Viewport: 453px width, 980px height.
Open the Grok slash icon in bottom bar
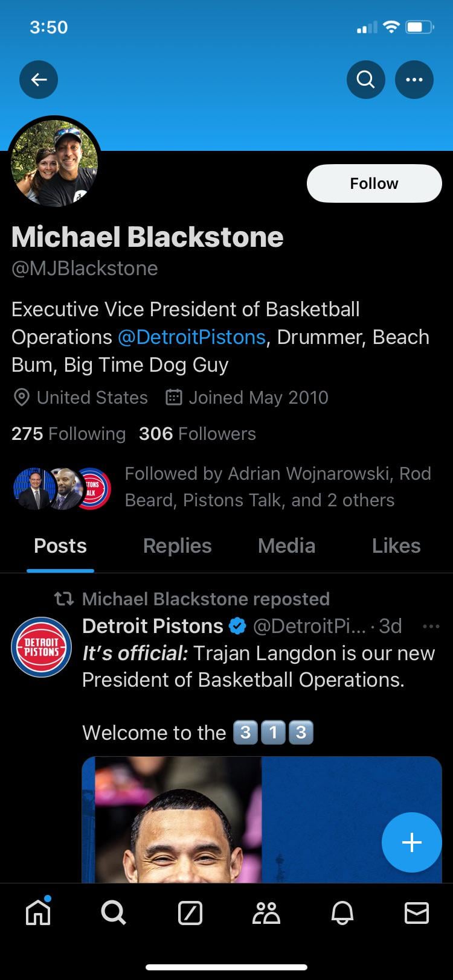pyautogui.click(x=190, y=912)
